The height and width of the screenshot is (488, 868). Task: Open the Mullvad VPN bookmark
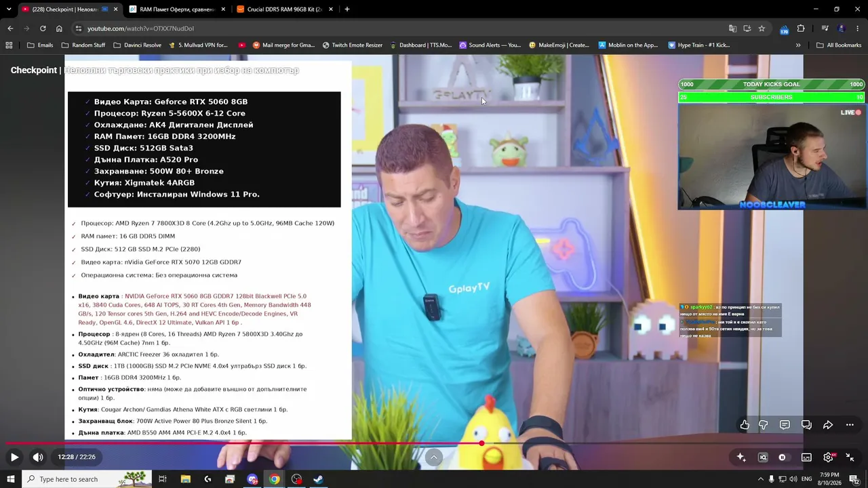click(x=197, y=45)
